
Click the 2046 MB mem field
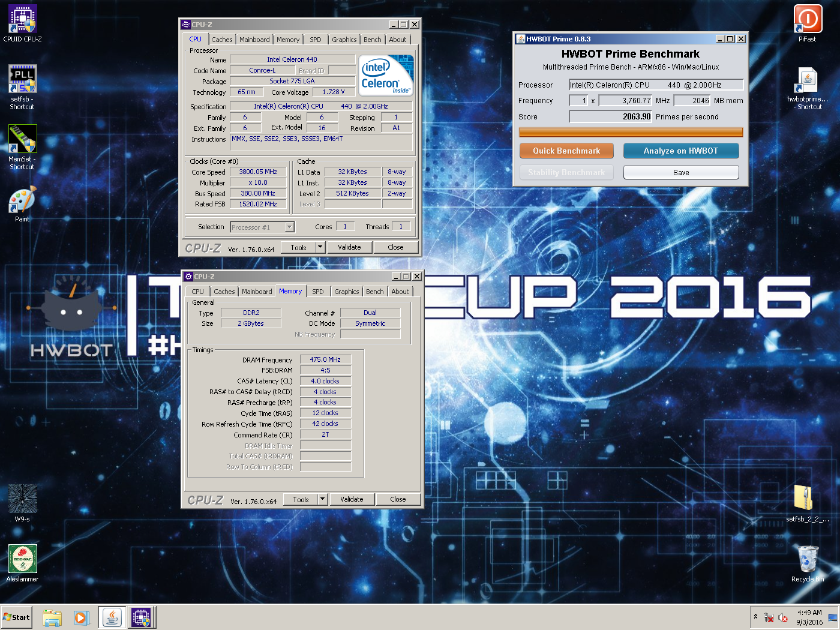point(692,101)
